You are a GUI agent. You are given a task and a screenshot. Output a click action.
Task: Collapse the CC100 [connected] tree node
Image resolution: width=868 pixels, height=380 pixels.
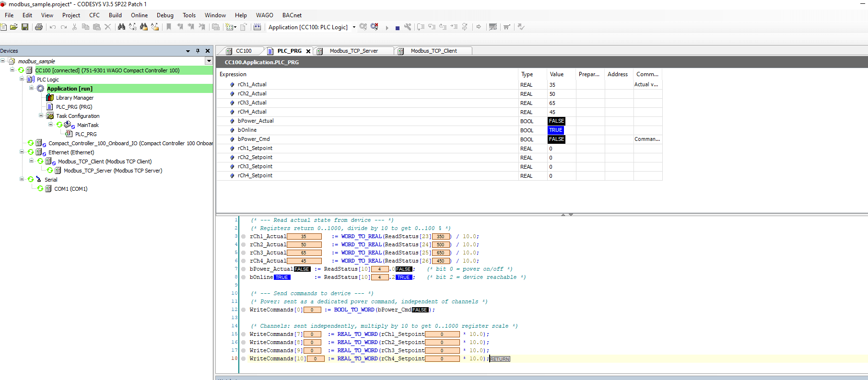tap(12, 70)
